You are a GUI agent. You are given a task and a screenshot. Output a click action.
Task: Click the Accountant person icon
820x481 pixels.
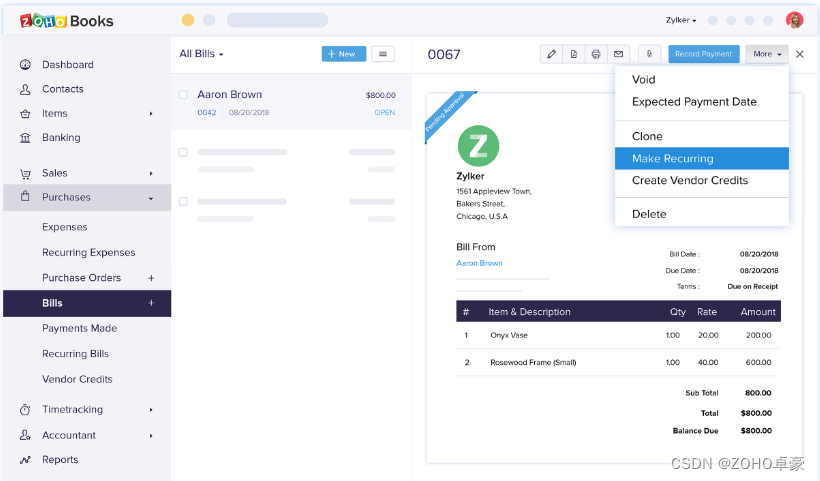(x=25, y=435)
